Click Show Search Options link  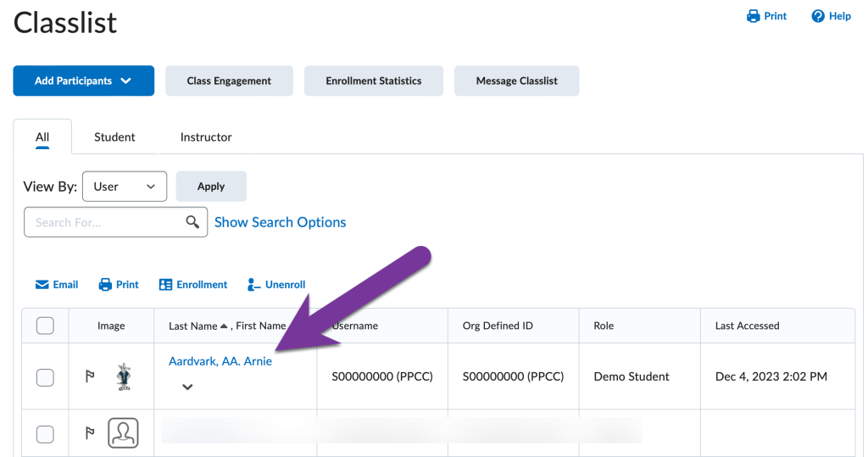click(280, 222)
